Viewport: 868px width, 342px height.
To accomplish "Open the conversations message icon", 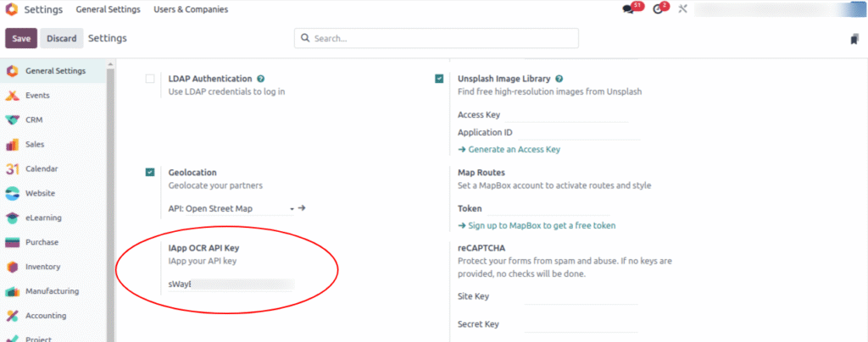I will click(x=628, y=9).
